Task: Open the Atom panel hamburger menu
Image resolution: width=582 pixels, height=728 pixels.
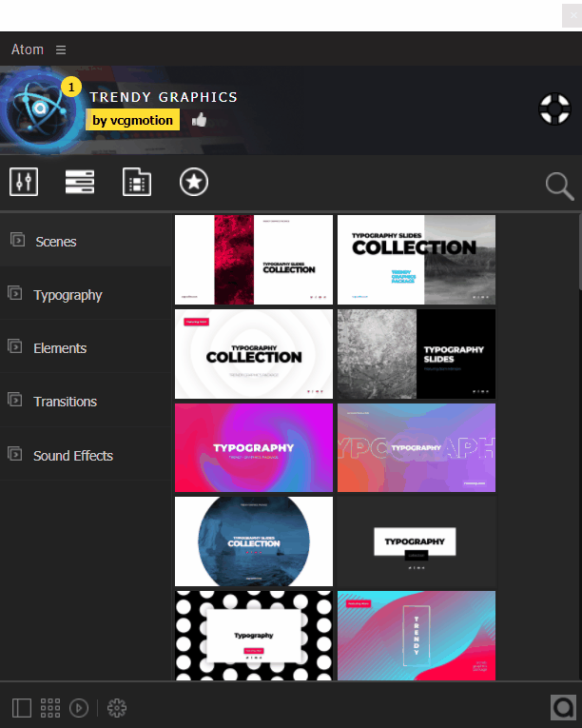Action: point(61,49)
